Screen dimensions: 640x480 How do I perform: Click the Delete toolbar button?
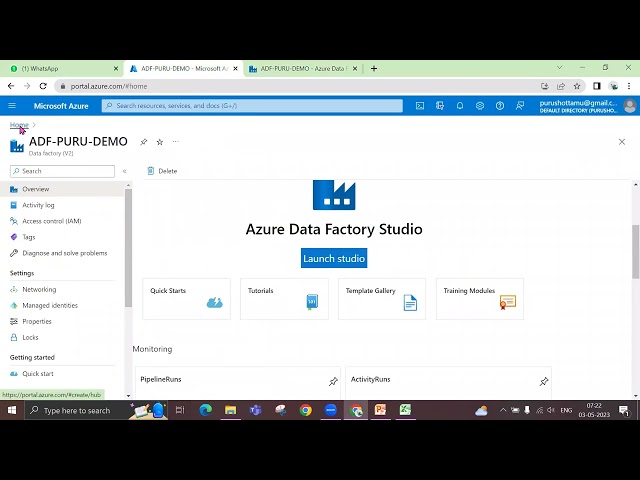(x=162, y=171)
